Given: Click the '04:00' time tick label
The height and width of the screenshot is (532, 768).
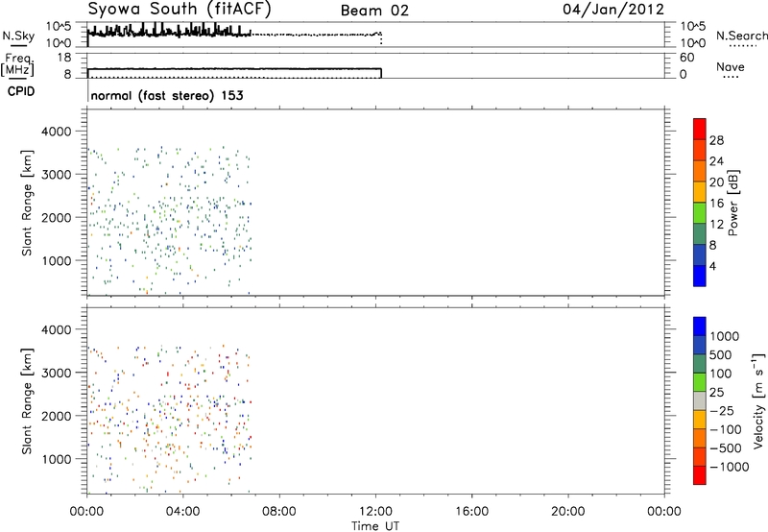Looking at the screenshot, I should click(182, 512).
